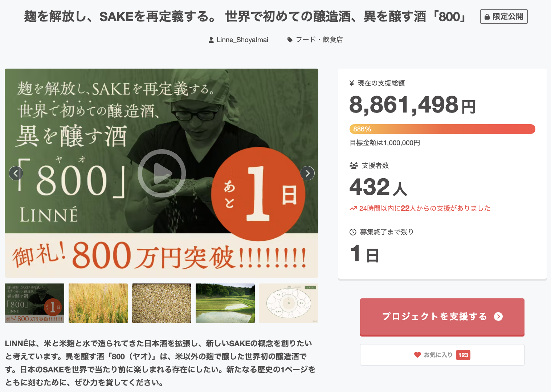
Task: Select the wheat field thumbnail
Action: point(98,303)
